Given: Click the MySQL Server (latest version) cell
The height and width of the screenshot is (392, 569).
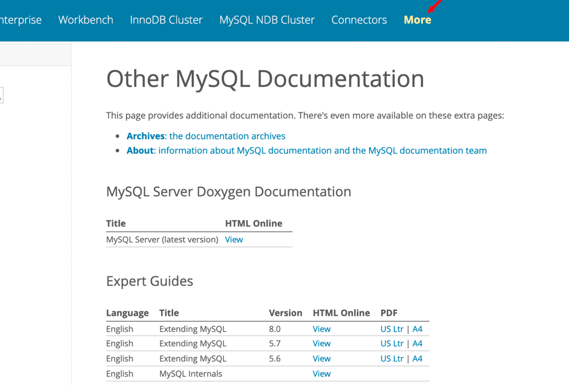Looking at the screenshot, I should click(x=162, y=240).
